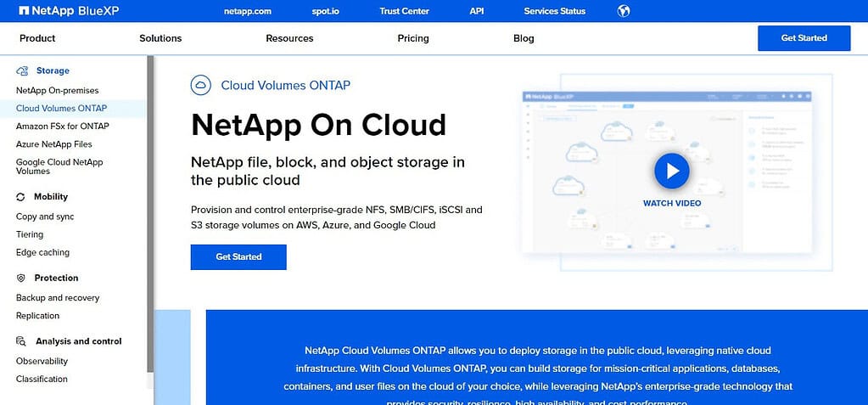Select the Protection heading

[x=57, y=278]
